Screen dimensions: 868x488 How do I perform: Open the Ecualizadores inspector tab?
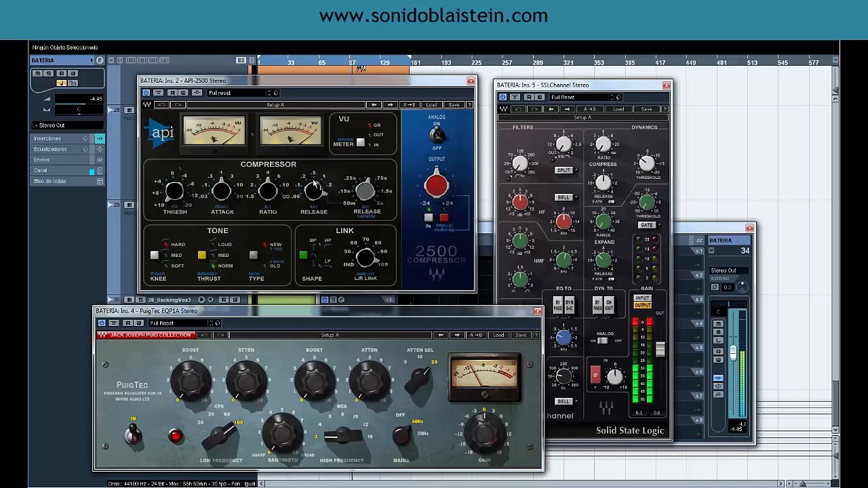[51, 149]
